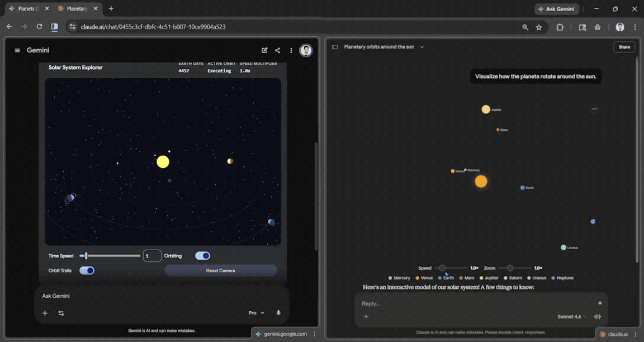Click the Reset Camera button

pyautogui.click(x=221, y=270)
